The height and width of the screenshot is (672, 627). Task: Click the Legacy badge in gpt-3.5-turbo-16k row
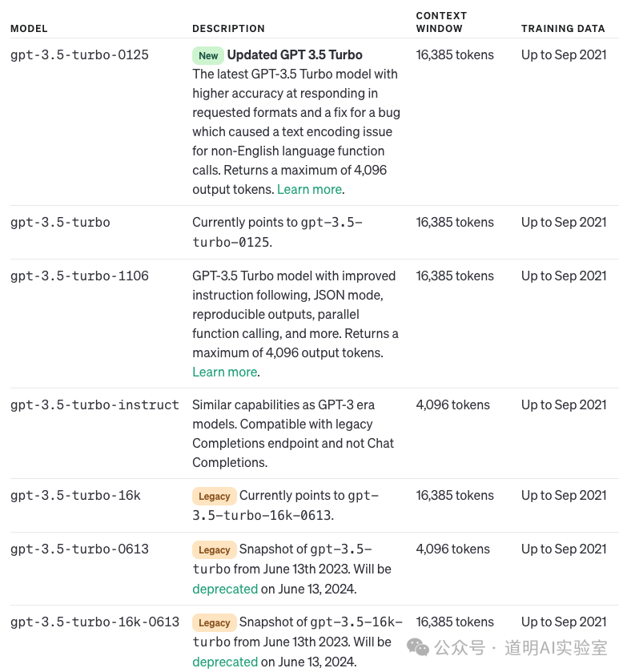pyautogui.click(x=214, y=497)
